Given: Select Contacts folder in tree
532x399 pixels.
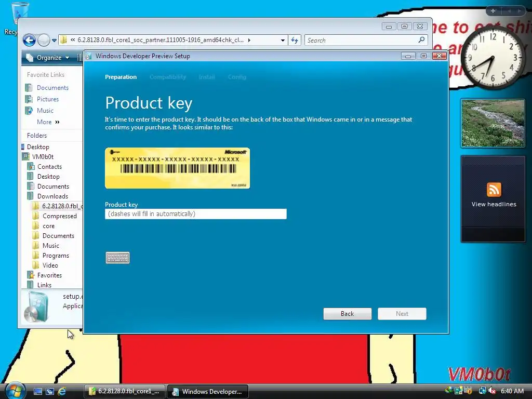Looking at the screenshot, I should [45, 167].
